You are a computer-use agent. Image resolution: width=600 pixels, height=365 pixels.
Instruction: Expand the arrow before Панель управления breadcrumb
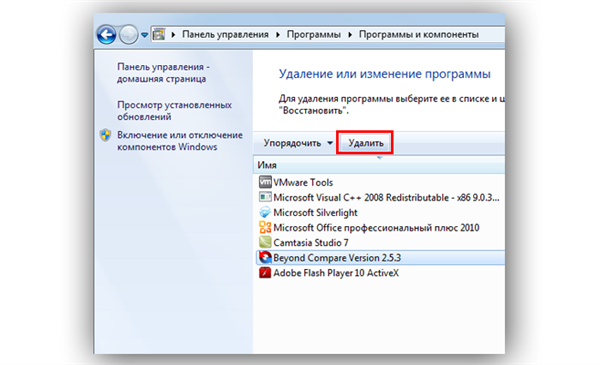tap(173, 35)
